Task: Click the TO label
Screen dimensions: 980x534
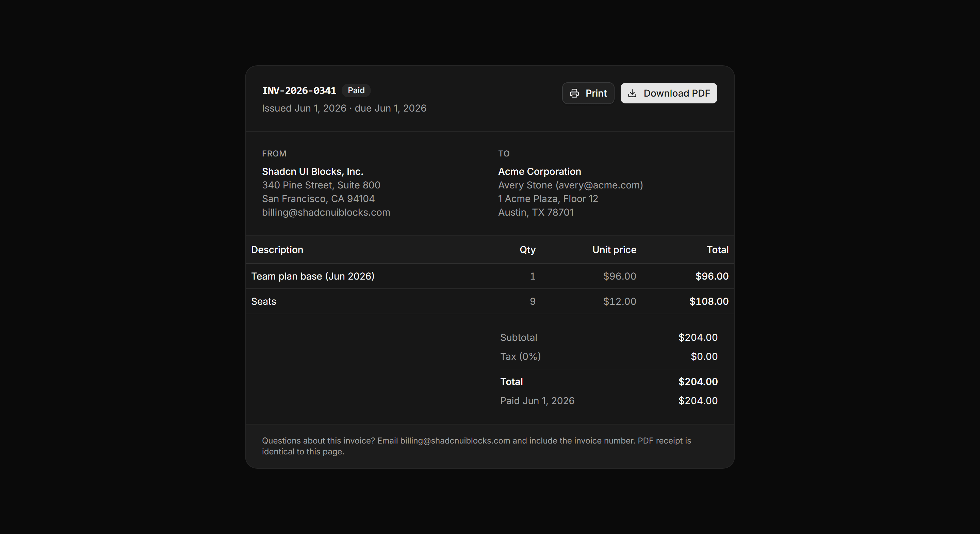Action: click(504, 154)
